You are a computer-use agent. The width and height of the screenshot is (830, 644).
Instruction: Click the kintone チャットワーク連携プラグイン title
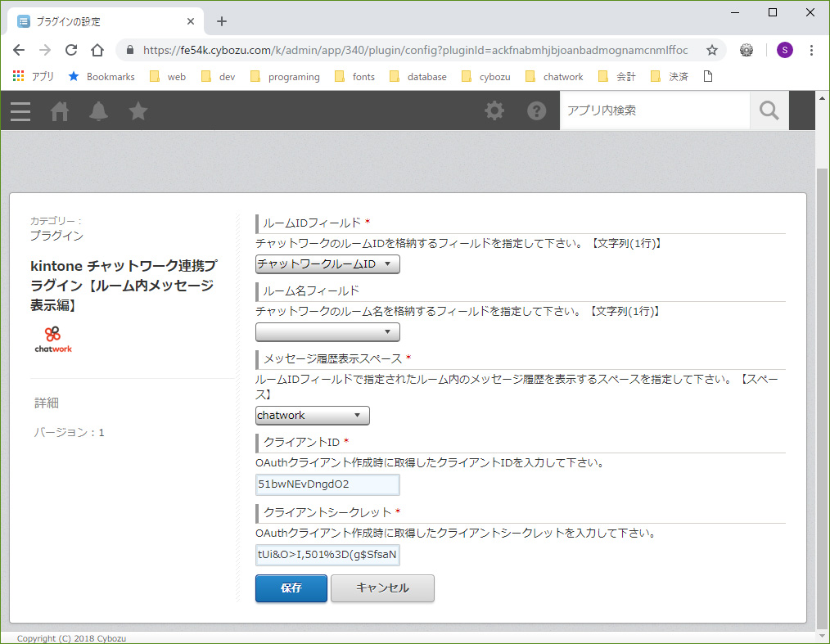click(124, 286)
